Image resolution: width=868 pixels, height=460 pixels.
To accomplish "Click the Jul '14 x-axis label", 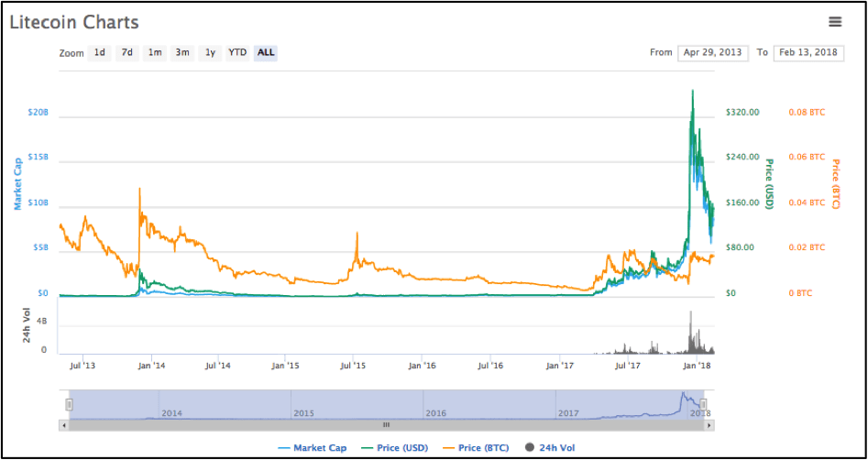I will (x=217, y=366).
